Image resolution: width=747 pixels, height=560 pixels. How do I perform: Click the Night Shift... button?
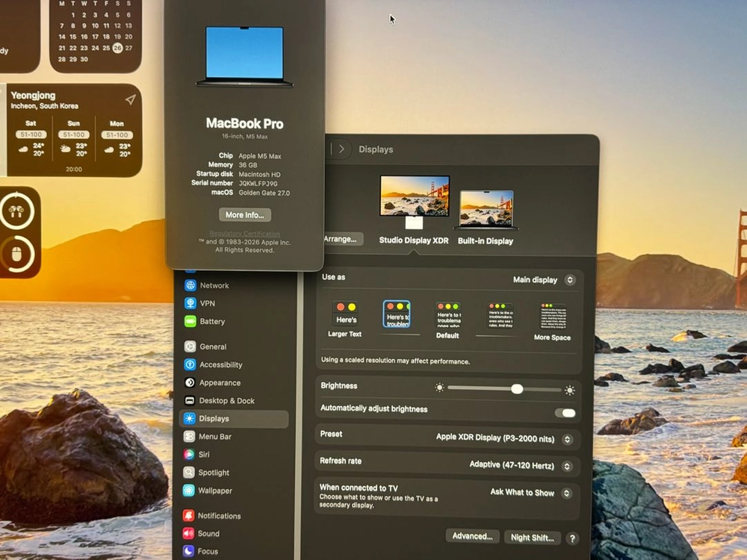pyautogui.click(x=532, y=538)
